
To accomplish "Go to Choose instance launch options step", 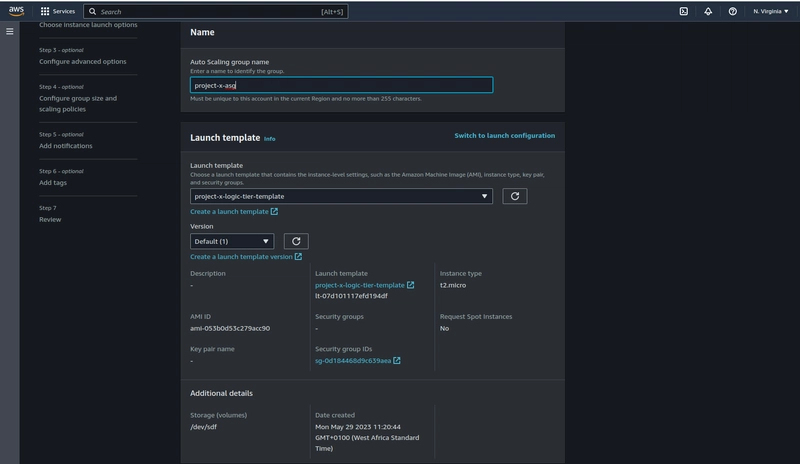I will pyautogui.click(x=88, y=25).
